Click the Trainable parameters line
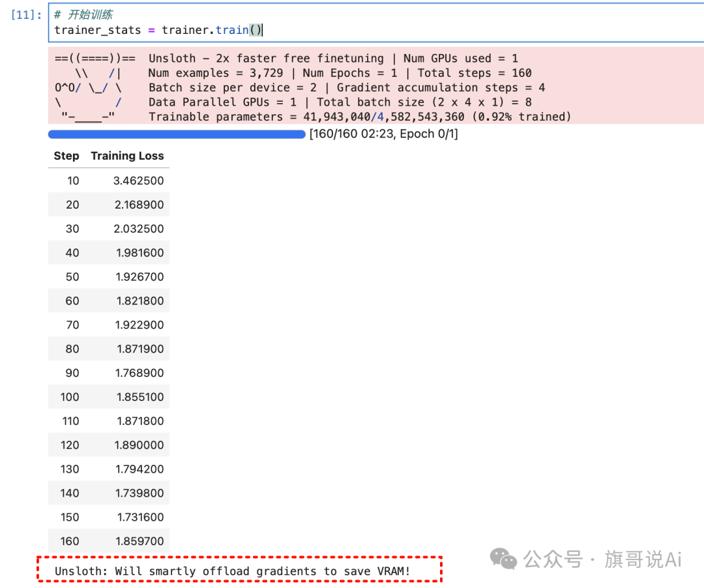The height and width of the screenshot is (588, 704). [x=360, y=117]
